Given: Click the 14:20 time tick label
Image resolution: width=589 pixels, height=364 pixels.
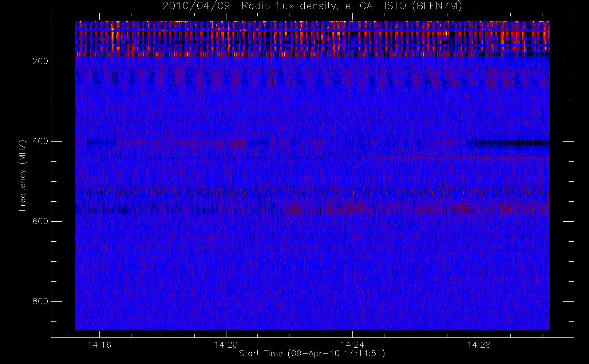Looking at the screenshot, I should [x=226, y=345].
